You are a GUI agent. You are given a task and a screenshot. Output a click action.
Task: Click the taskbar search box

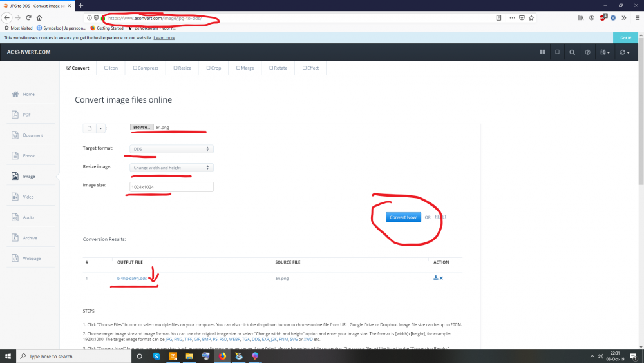pos(74,357)
